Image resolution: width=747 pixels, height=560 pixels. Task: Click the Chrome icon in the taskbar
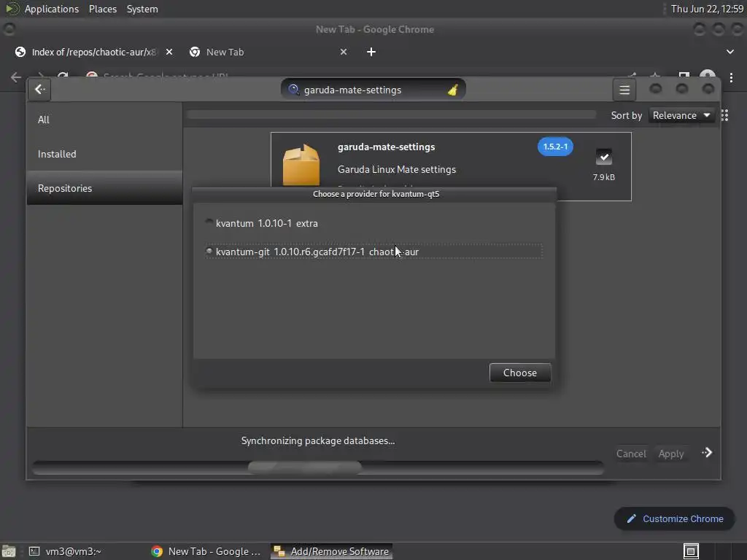(157, 551)
